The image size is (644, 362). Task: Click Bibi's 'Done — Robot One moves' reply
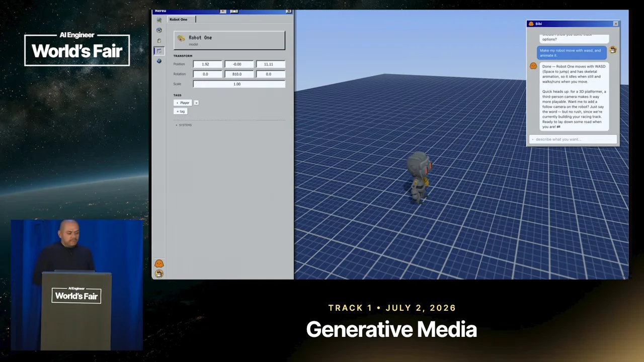pyautogui.click(x=574, y=97)
